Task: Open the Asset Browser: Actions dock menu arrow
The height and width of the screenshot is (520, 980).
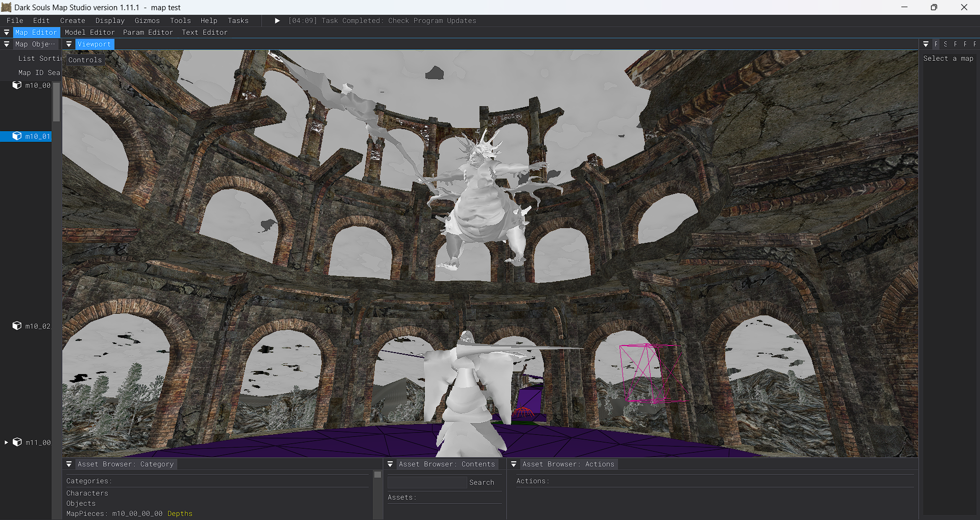Action: point(514,464)
